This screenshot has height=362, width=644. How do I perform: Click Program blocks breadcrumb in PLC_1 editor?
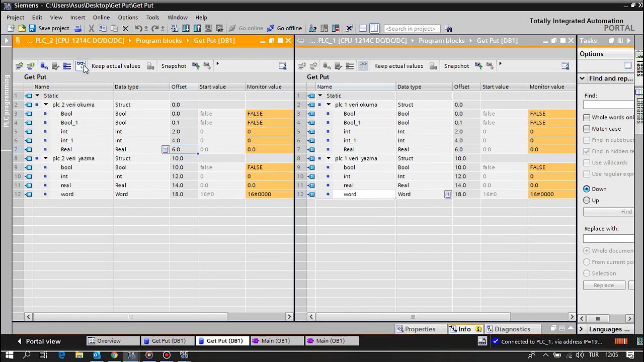[441, 41]
